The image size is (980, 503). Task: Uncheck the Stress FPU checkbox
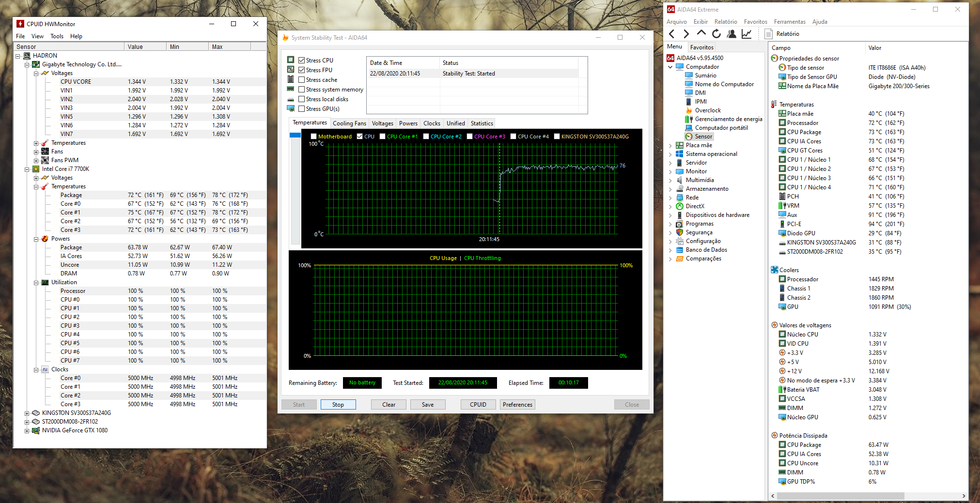(301, 70)
